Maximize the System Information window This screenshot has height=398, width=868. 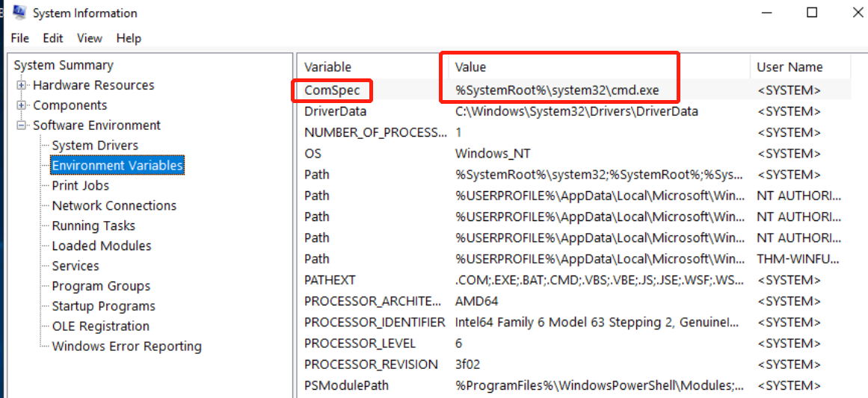click(x=811, y=13)
